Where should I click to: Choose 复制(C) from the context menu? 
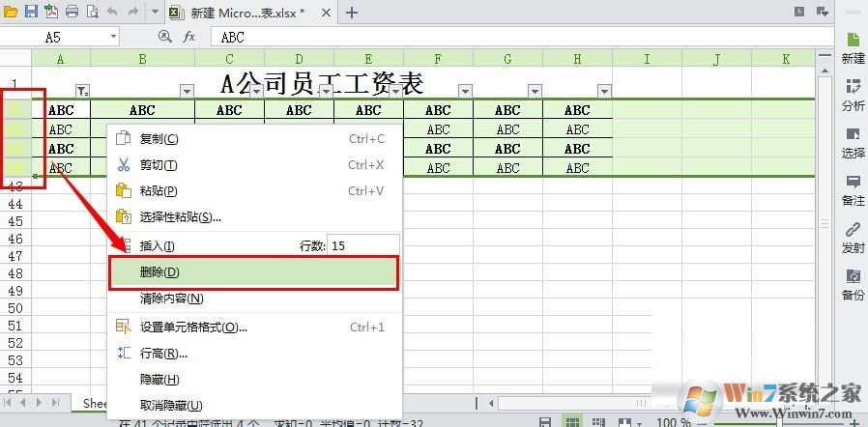coord(253,139)
